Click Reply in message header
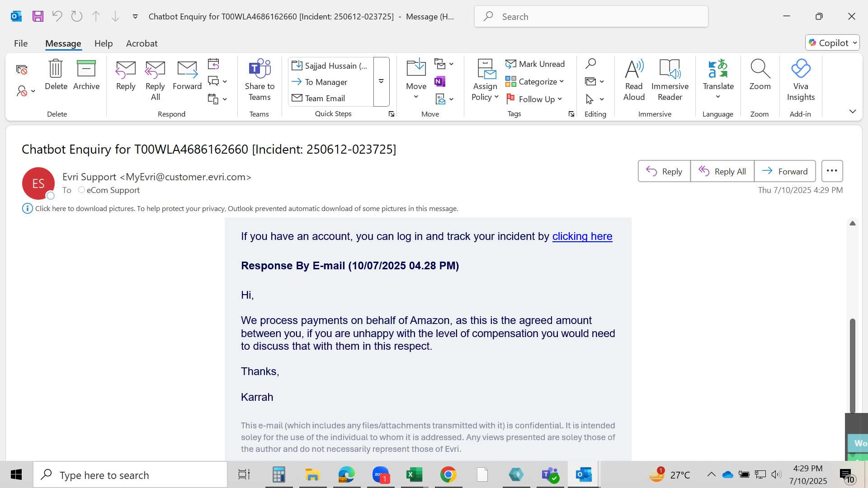This screenshot has height=488, width=868. coord(664,171)
